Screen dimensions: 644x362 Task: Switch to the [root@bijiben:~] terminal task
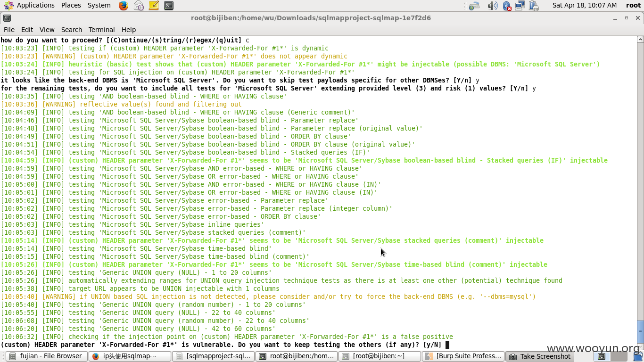click(x=380, y=356)
